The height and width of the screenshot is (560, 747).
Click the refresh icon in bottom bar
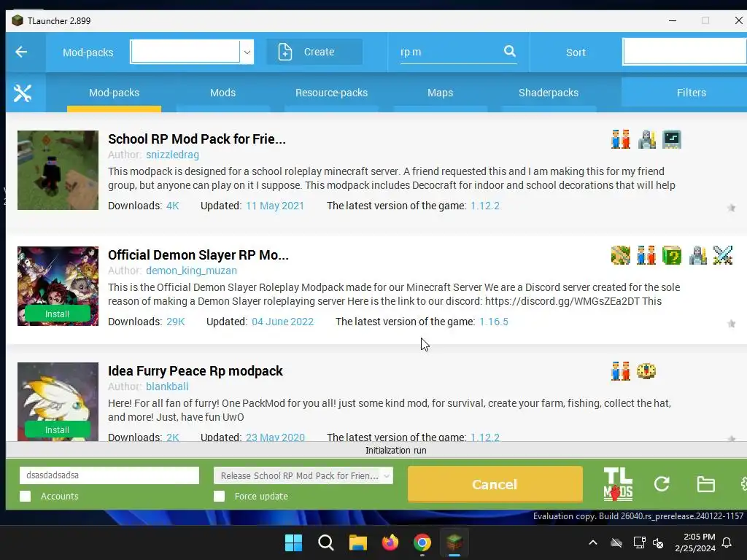[662, 484]
